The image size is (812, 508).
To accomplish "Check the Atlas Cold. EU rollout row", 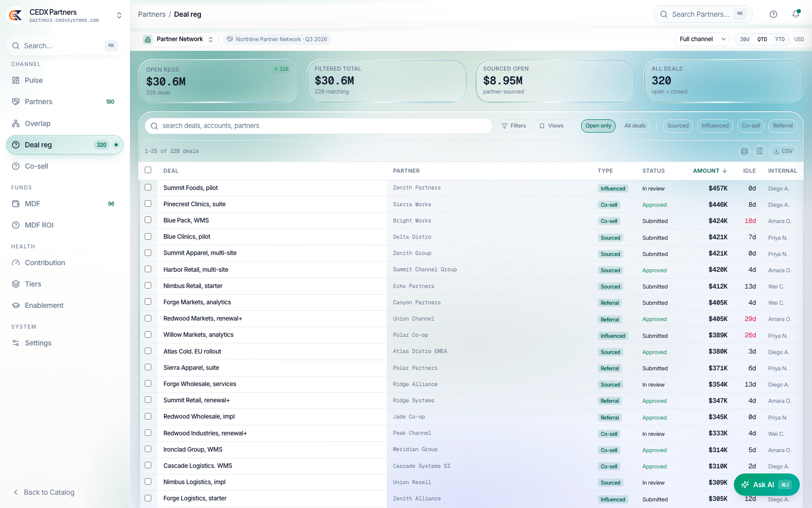I will click(148, 351).
